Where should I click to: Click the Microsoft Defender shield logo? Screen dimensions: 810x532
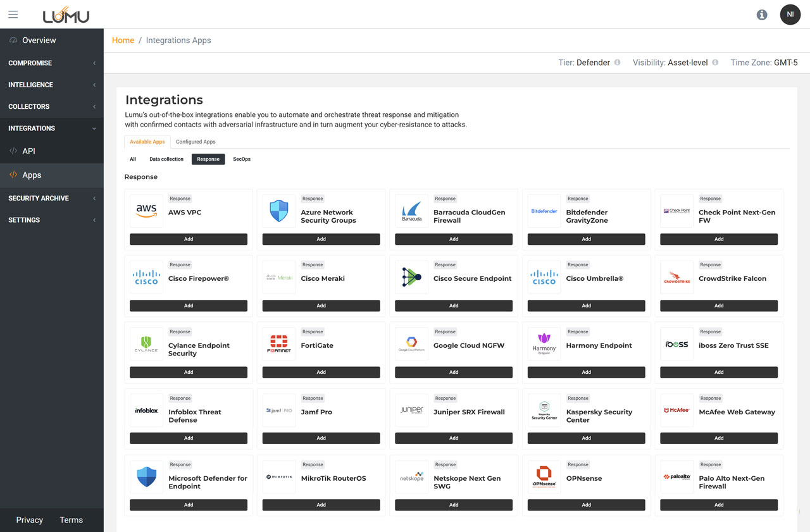[x=146, y=477]
